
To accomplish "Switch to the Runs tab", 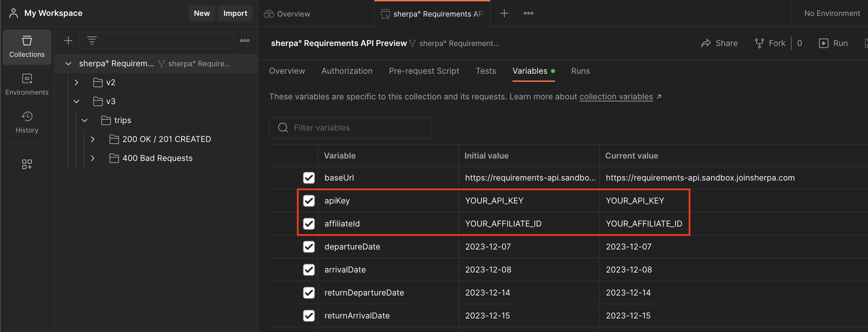I will point(580,71).
